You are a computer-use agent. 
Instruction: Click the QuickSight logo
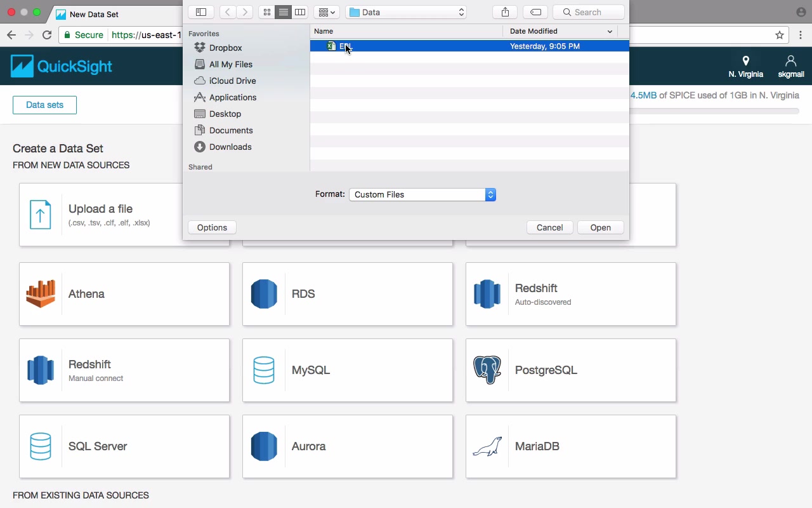[62, 66]
